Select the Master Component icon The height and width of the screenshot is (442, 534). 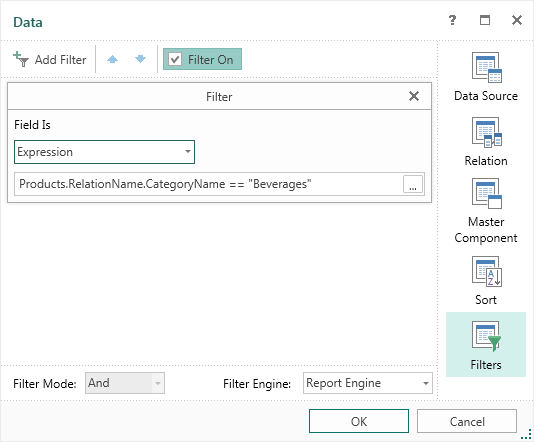click(x=487, y=193)
